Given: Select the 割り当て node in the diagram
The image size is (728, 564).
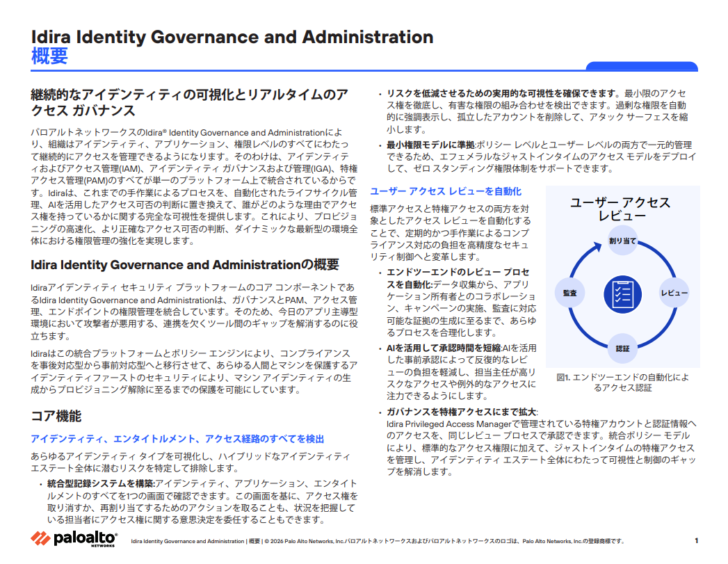Looking at the screenshot, I should pos(622,241).
